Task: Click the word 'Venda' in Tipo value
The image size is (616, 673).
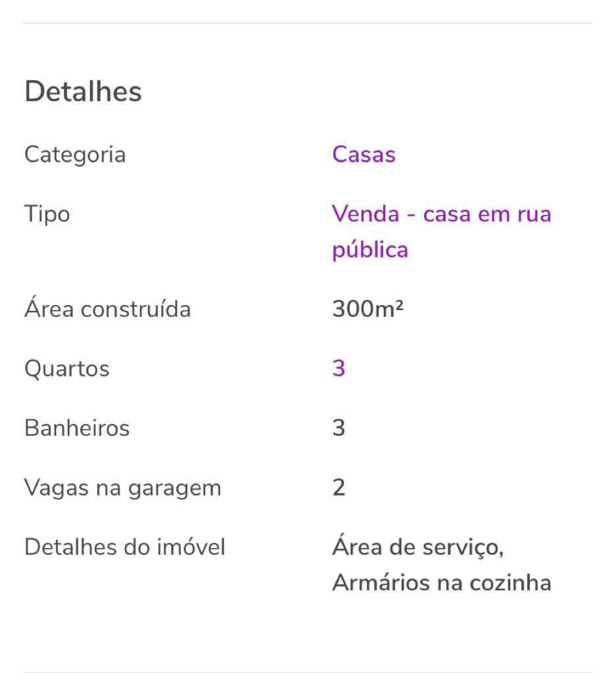Action: pos(366,214)
